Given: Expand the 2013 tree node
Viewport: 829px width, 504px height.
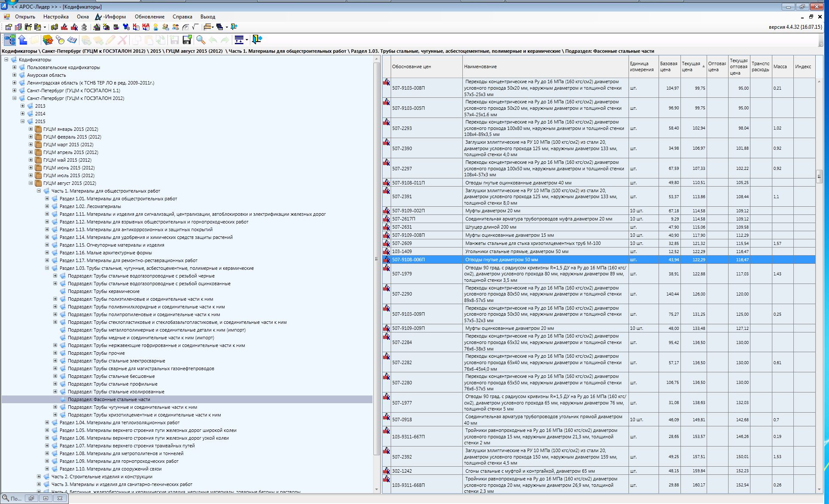Looking at the screenshot, I should [x=22, y=106].
